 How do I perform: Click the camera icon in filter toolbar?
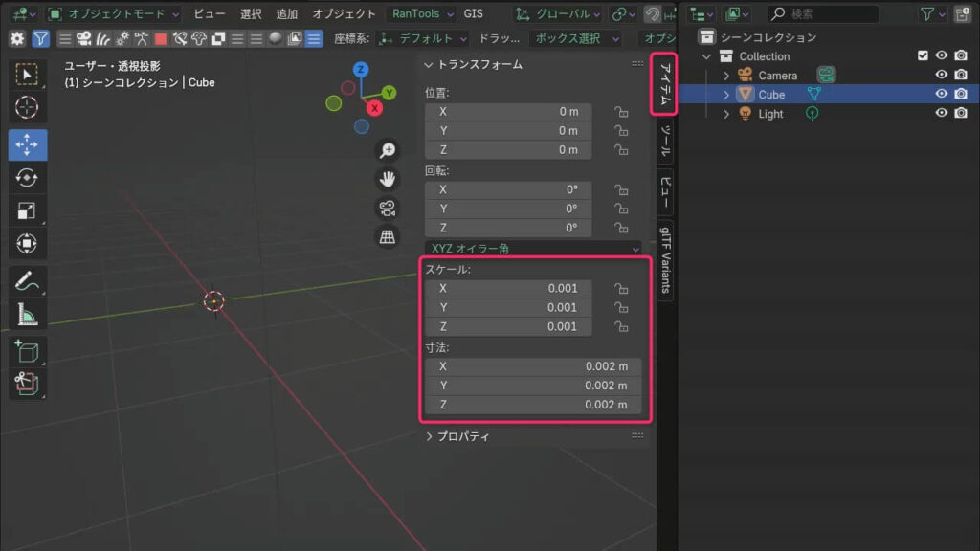84,38
